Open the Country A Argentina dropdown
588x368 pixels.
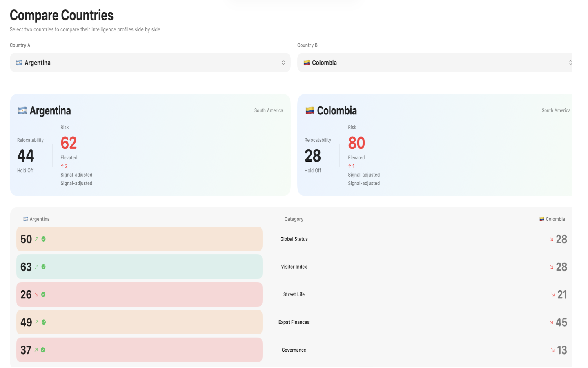150,63
